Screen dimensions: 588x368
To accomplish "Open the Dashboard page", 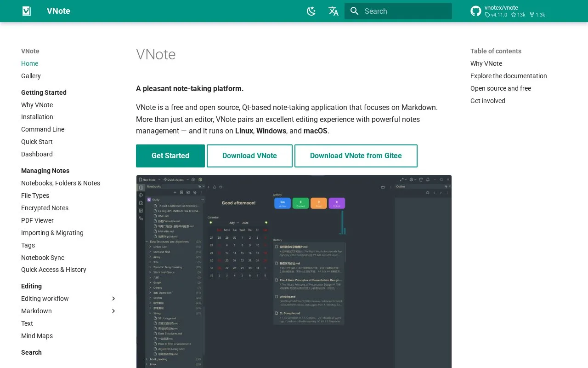I will pyautogui.click(x=37, y=154).
